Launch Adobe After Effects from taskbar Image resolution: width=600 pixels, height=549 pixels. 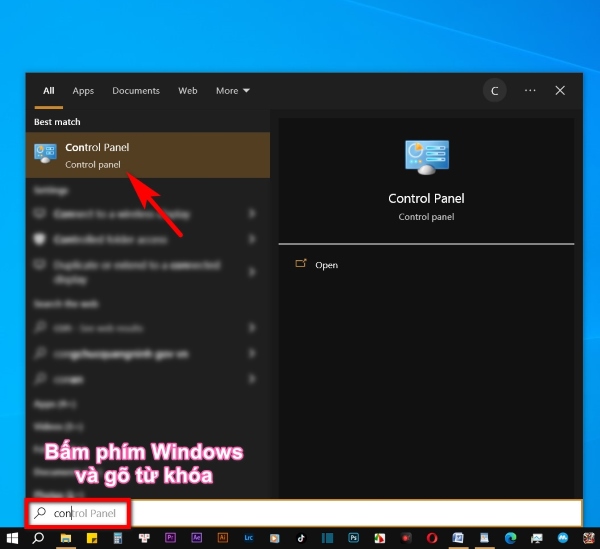196,538
